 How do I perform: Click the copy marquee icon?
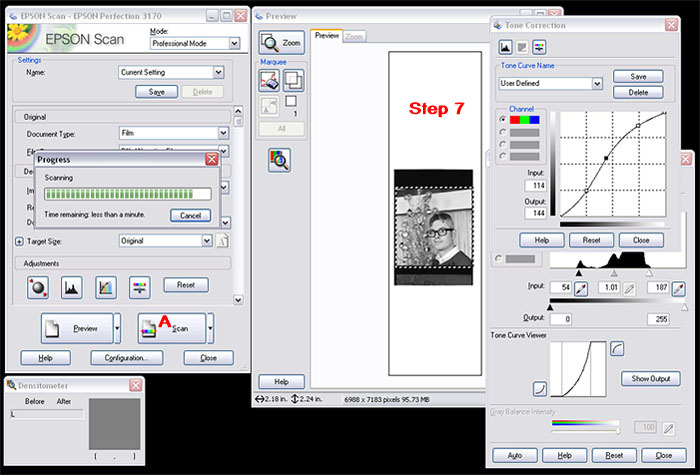click(294, 81)
